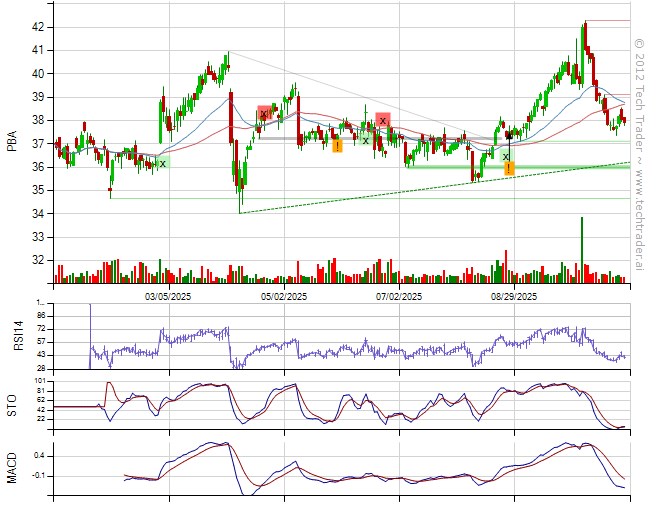
Task: Click the 03/05/2025 date label
Action: (x=169, y=297)
